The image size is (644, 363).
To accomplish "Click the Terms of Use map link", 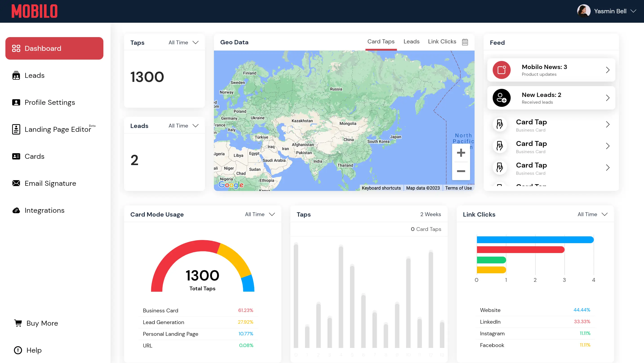I will click(458, 188).
